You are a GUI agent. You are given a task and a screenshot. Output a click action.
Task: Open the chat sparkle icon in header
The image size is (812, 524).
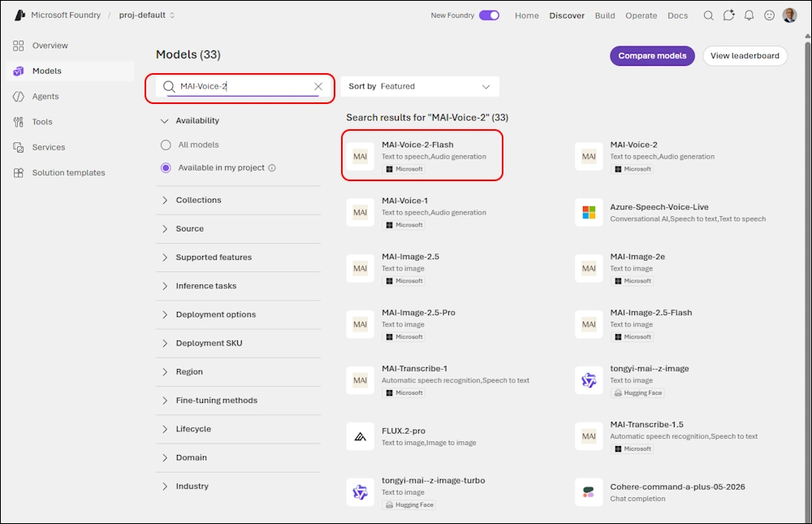(x=728, y=15)
